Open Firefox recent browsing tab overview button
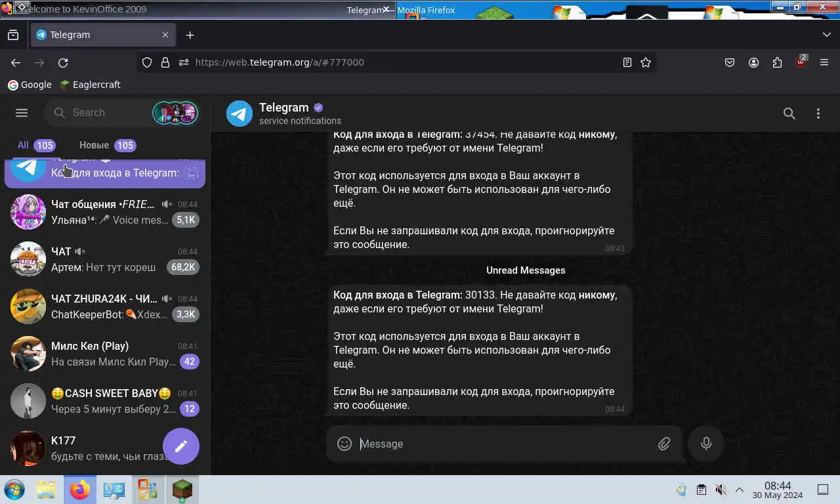The image size is (840, 504). tap(13, 35)
